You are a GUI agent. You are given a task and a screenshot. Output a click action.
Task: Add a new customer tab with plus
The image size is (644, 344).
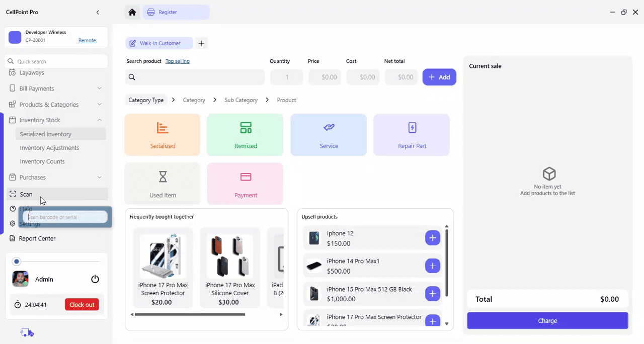(x=201, y=43)
